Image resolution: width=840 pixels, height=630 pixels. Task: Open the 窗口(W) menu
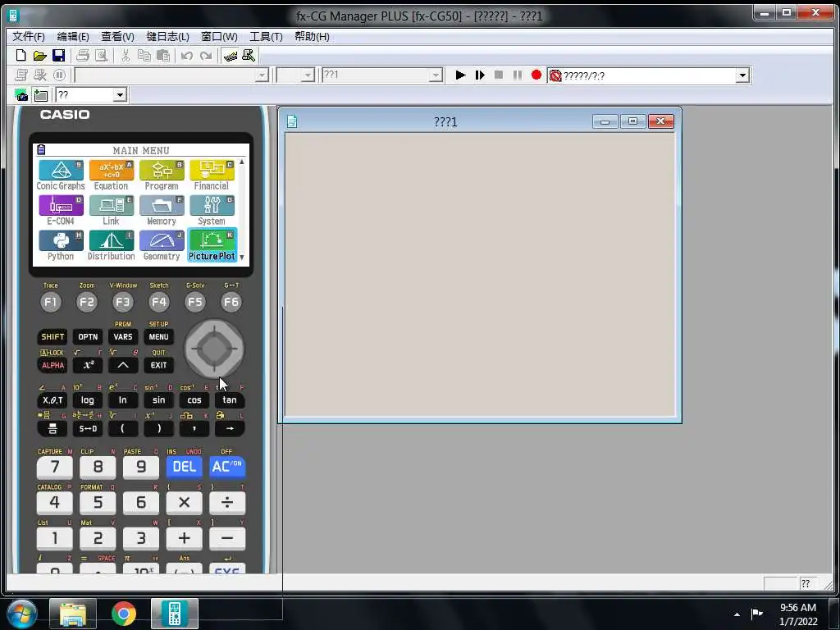pyautogui.click(x=219, y=36)
